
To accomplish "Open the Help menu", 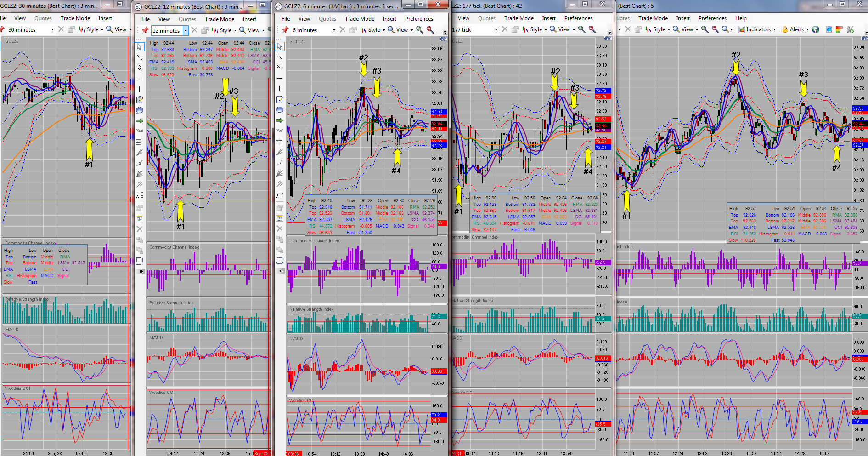I will click(x=741, y=18).
